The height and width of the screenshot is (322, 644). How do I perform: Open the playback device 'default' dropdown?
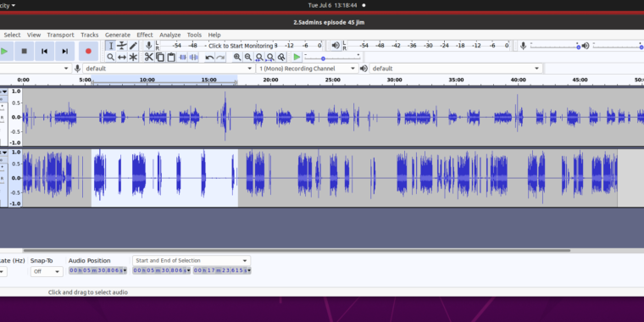point(456,69)
